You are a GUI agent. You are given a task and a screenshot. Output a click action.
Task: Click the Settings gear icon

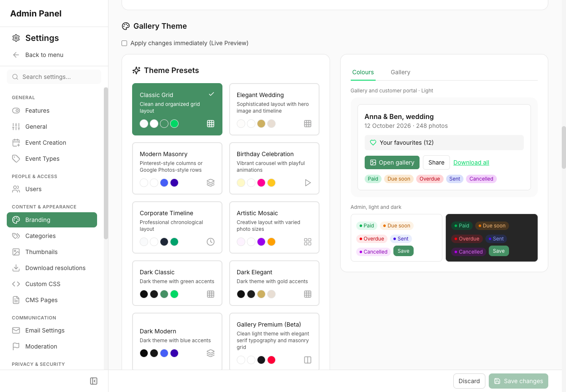(x=16, y=38)
